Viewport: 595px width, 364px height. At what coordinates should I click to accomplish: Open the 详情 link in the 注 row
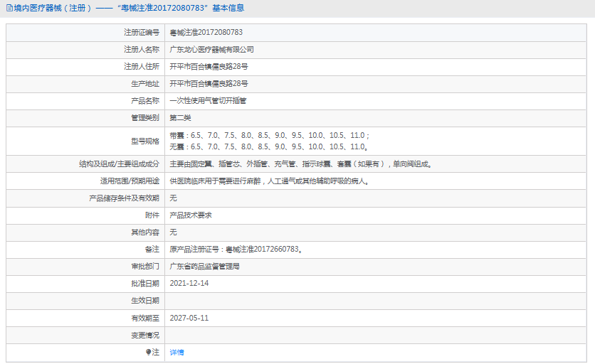(x=177, y=352)
